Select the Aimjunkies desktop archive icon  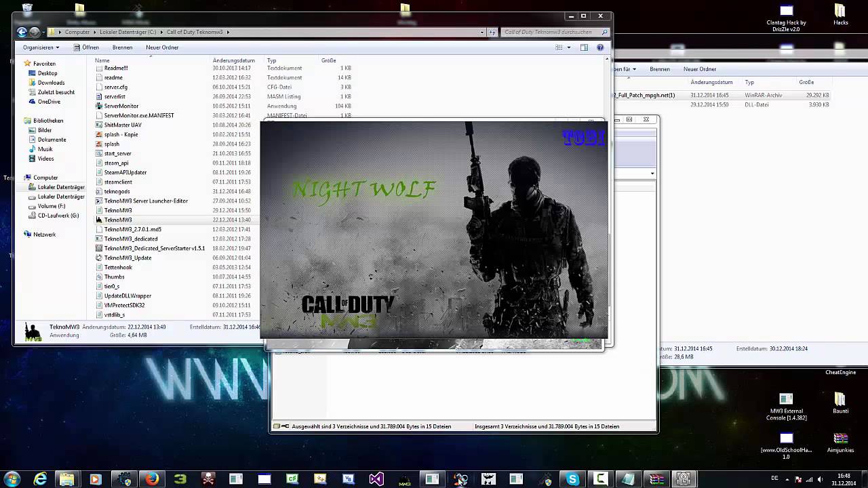coord(840,442)
